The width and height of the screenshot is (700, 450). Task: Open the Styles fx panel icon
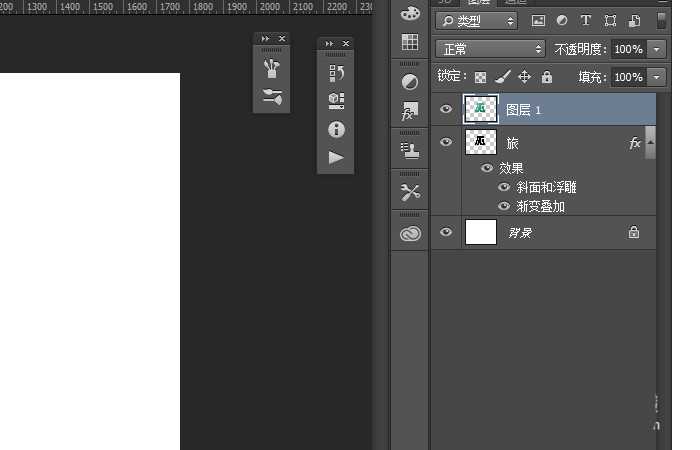(x=410, y=111)
